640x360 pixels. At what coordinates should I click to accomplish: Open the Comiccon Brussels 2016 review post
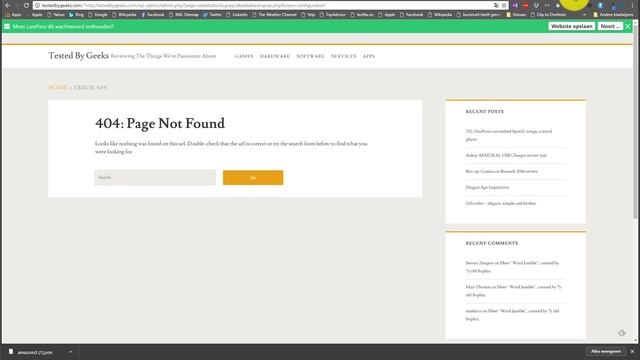coord(502,171)
